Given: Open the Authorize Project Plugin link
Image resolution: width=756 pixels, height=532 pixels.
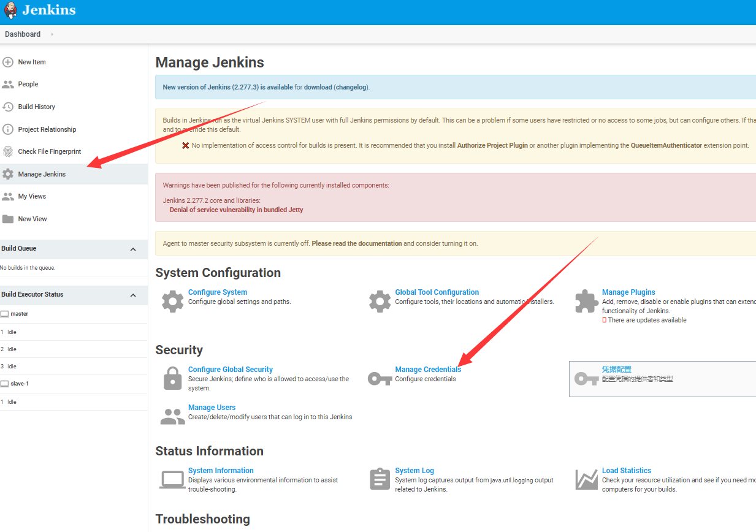Looking at the screenshot, I should (492, 146).
